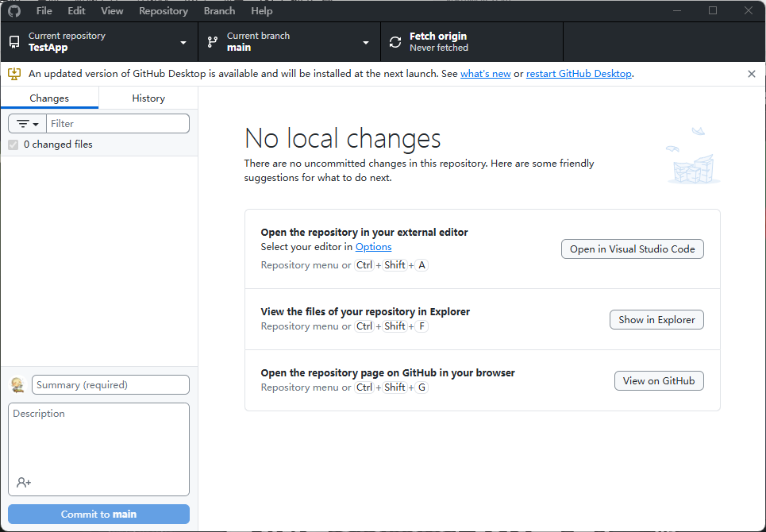Click the TestApp repository name
766x532 pixels.
[48, 48]
